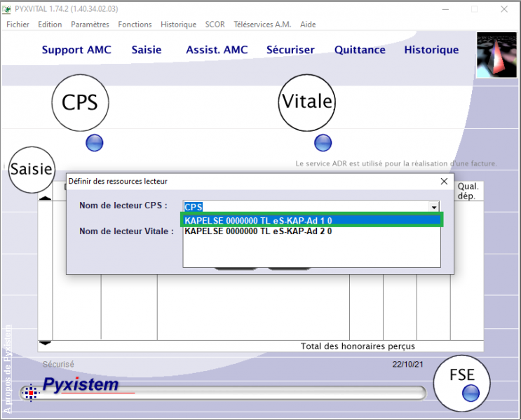Click the Pyxistem logo
This screenshot has width=521, height=420.
coord(81,384)
